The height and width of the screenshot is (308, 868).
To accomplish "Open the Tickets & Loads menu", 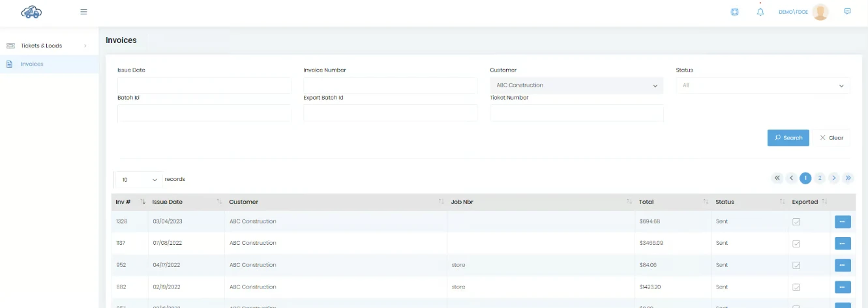I will [x=49, y=46].
